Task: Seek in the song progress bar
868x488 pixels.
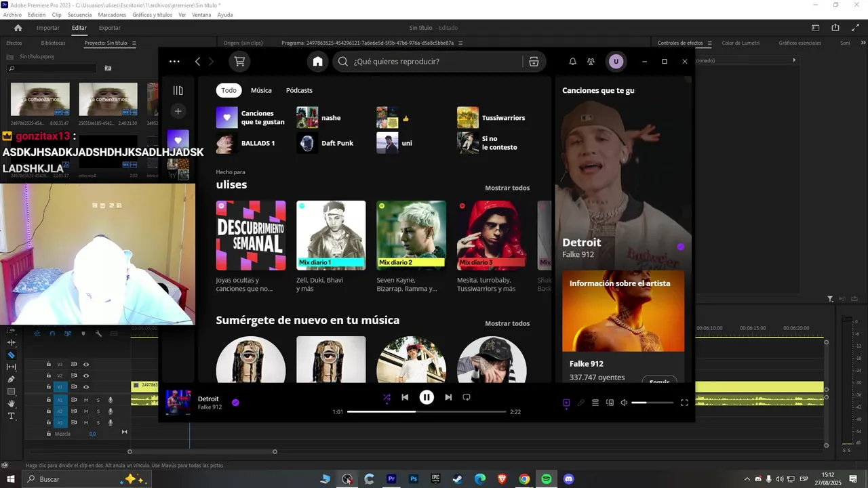Action: pyautogui.click(x=427, y=411)
